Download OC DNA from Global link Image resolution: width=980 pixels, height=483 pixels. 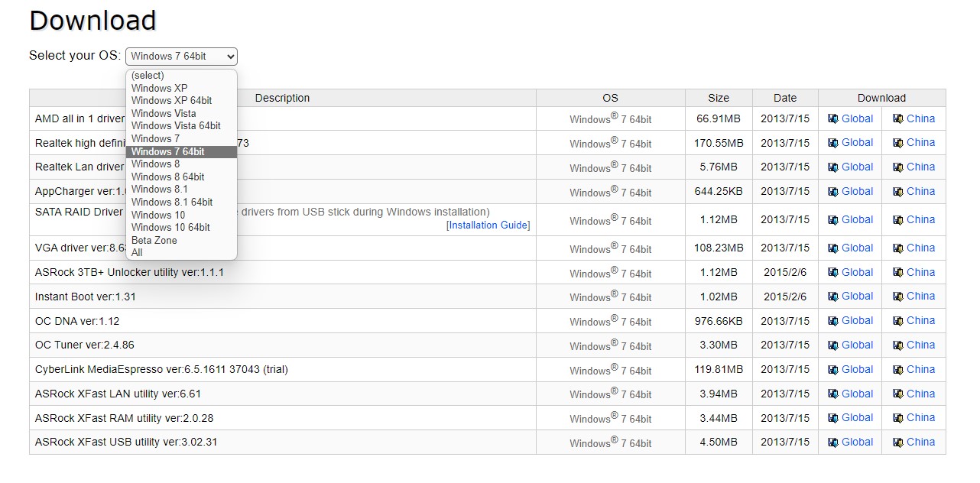(x=857, y=321)
